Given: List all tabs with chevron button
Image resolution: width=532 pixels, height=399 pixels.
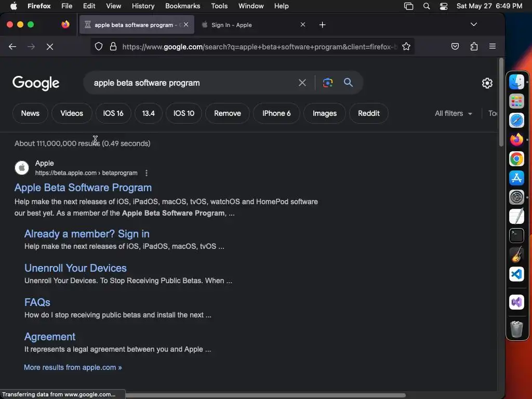Looking at the screenshot, I should pyautogui.click(x=474, y=24).
